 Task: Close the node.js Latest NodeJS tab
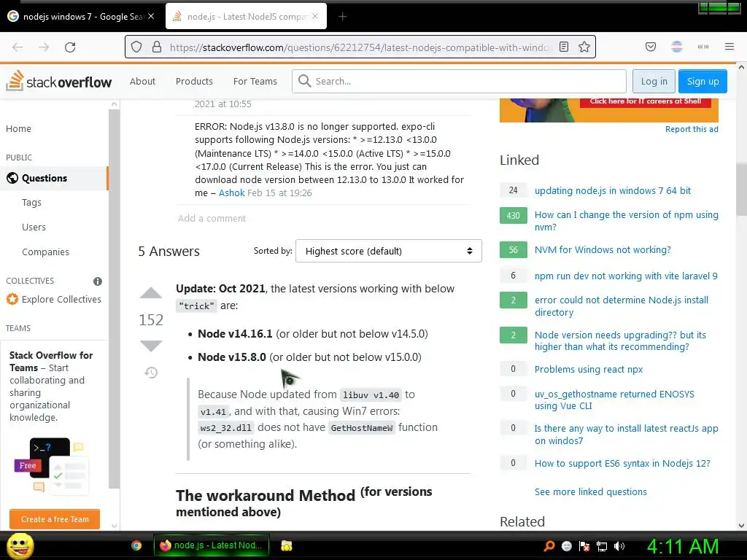[315, 16]
